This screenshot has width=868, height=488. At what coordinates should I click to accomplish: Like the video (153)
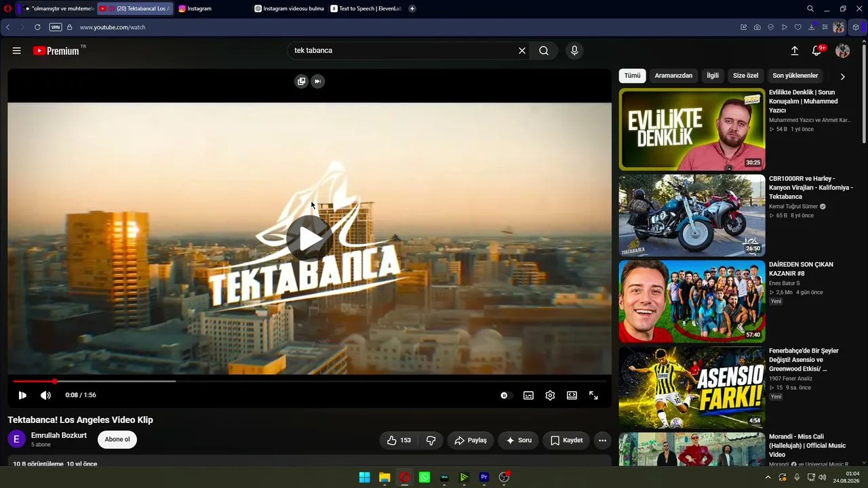pyautogui.click(x=399, y=441)
